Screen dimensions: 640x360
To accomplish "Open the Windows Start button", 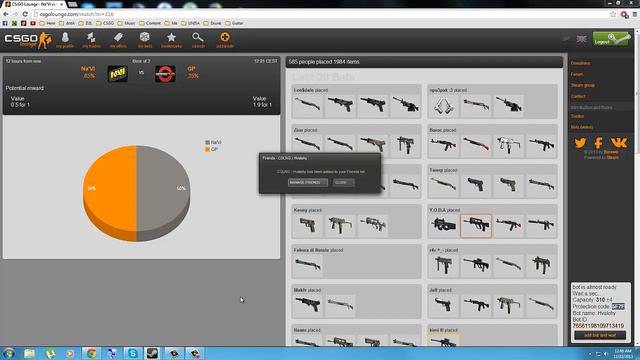I will tap(9, 353).
